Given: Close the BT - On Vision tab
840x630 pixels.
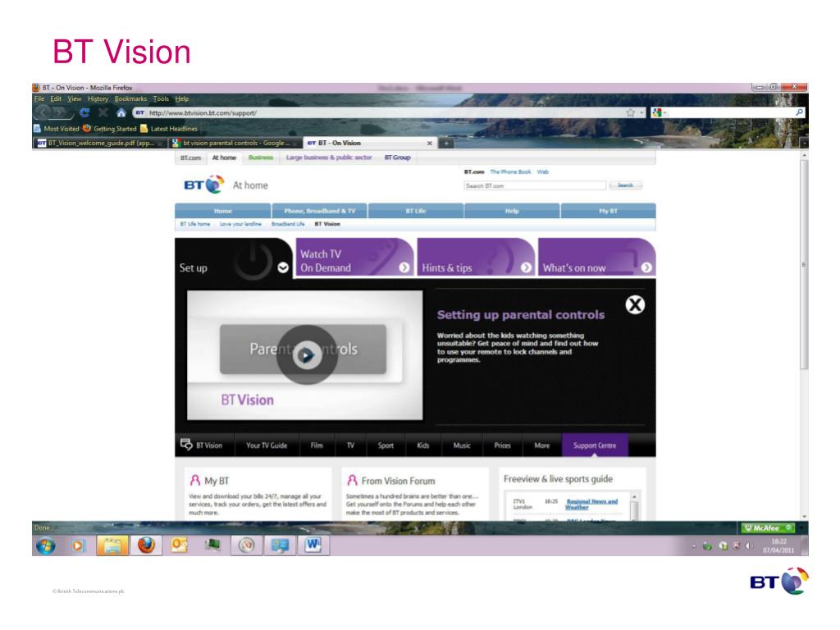Looking at the screenshot, I should pyautogui.click(x=429, y=143).
